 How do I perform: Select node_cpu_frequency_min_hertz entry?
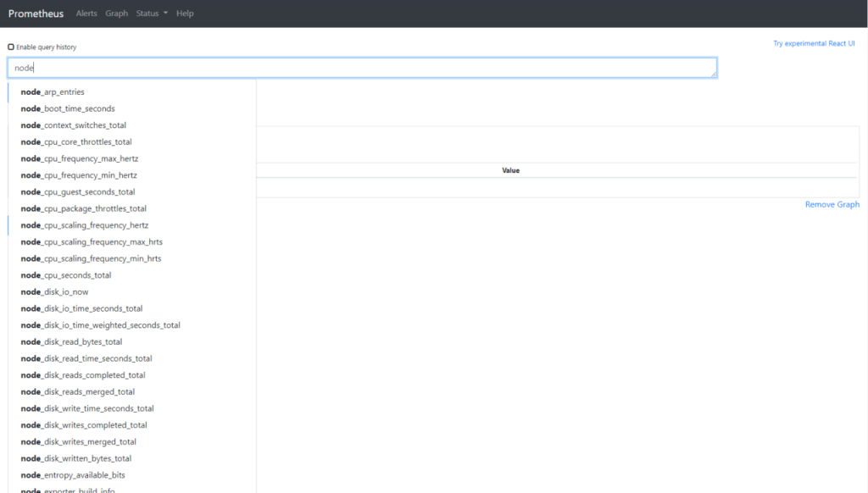click(x=132, y=174)
